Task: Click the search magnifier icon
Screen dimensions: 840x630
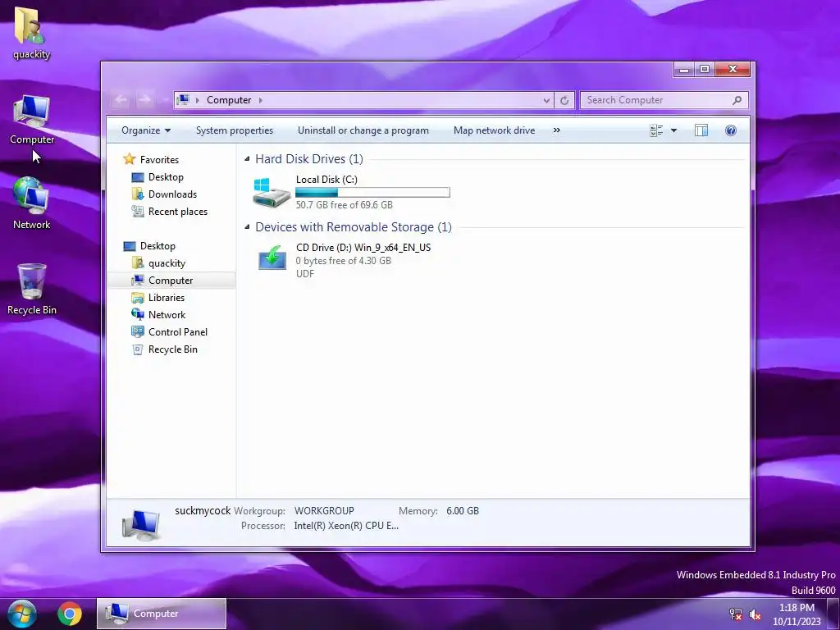Action: pyautogui.click(x=737, y=100)
